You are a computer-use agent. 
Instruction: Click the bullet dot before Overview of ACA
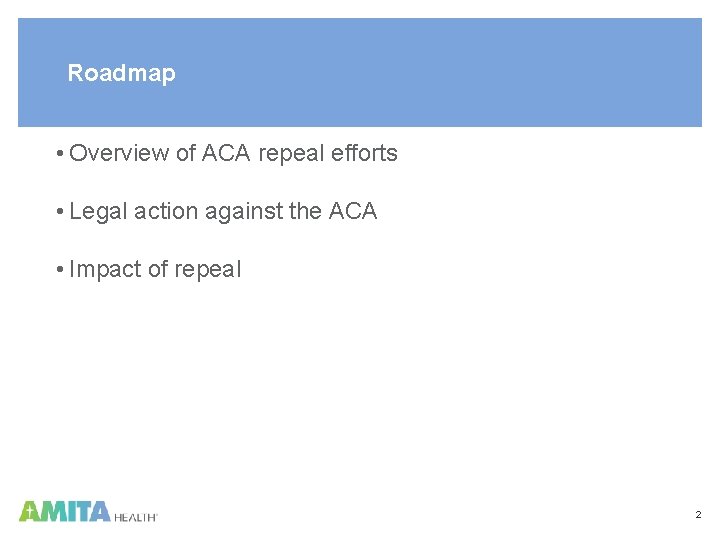(x=60, y=153)
